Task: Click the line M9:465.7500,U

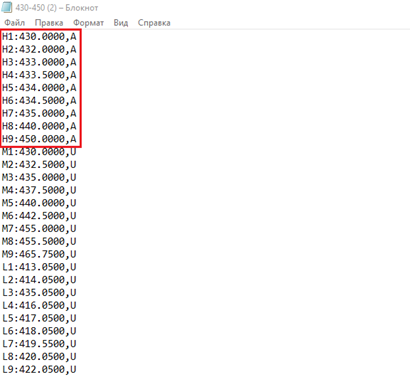Action: 39,254
